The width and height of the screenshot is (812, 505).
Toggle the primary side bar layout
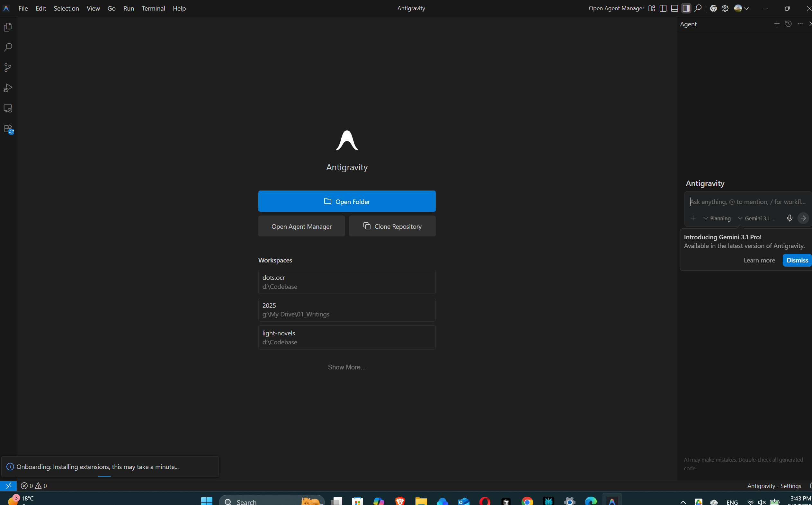coord(663,8)
